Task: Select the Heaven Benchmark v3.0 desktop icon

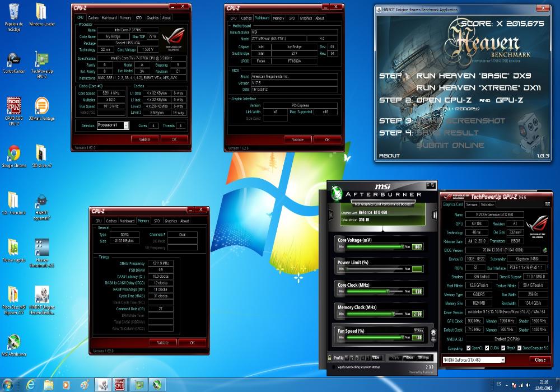Action: (x=42, y=253)
